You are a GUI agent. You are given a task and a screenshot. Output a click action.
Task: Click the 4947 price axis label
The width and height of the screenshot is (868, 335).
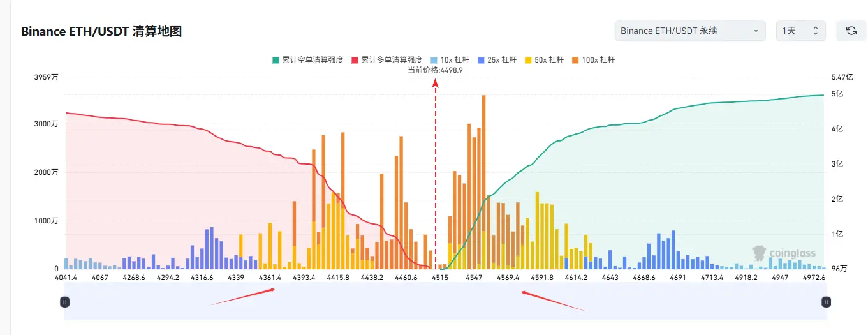tap(780, 278)
